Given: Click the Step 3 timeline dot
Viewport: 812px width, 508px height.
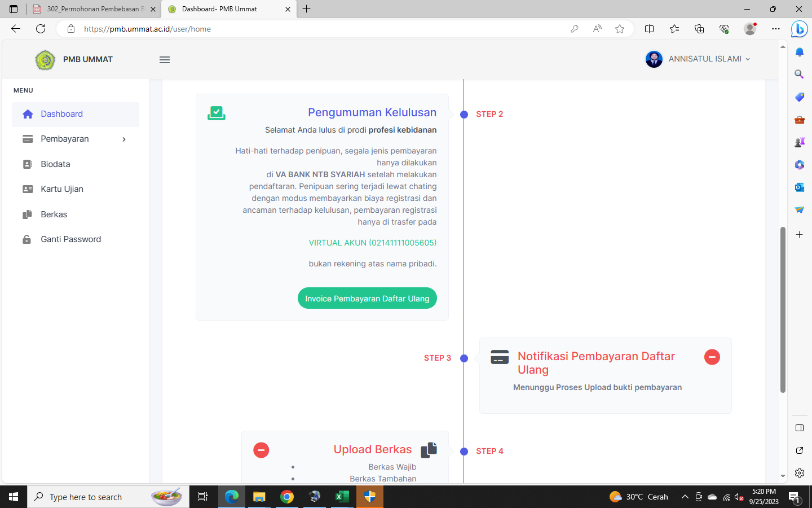Looking at the screenshot, I should (464, 358).
